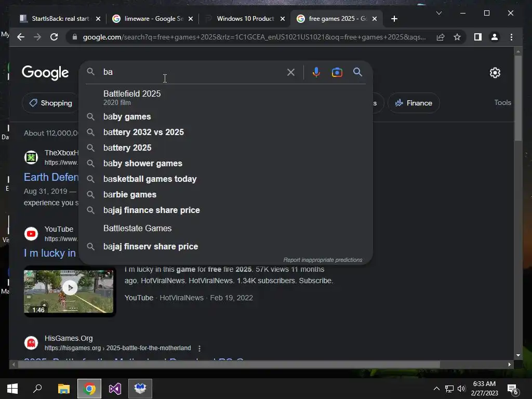Open Visual Studio from taskbar
The width and height of the screenshot is (532, 399).
point(115,389)
